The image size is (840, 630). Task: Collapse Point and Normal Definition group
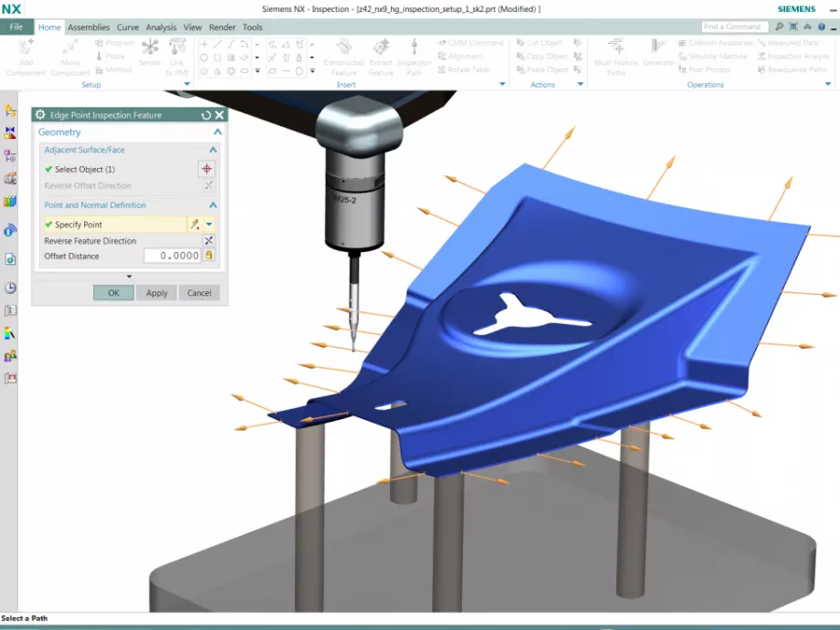(213, 205)
